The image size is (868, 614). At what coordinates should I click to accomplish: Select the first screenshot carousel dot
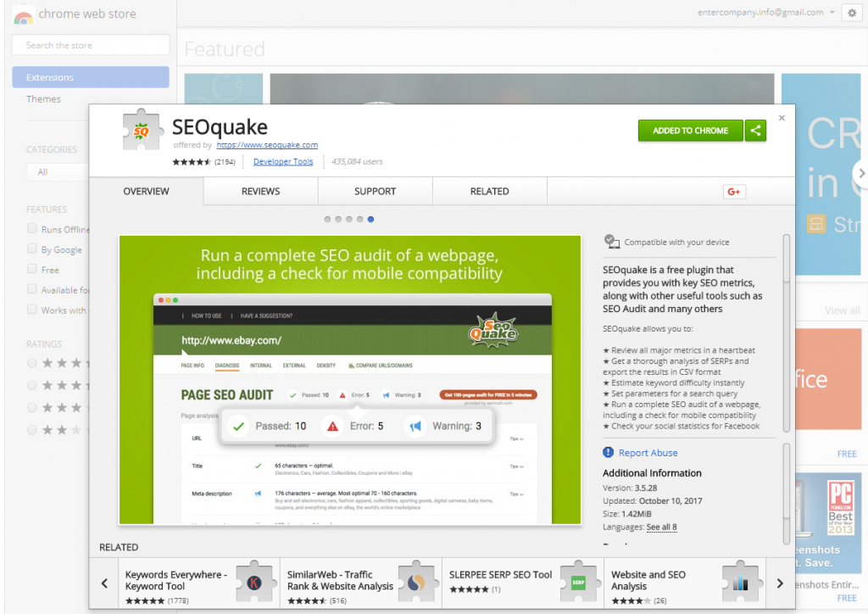[327, 220]
